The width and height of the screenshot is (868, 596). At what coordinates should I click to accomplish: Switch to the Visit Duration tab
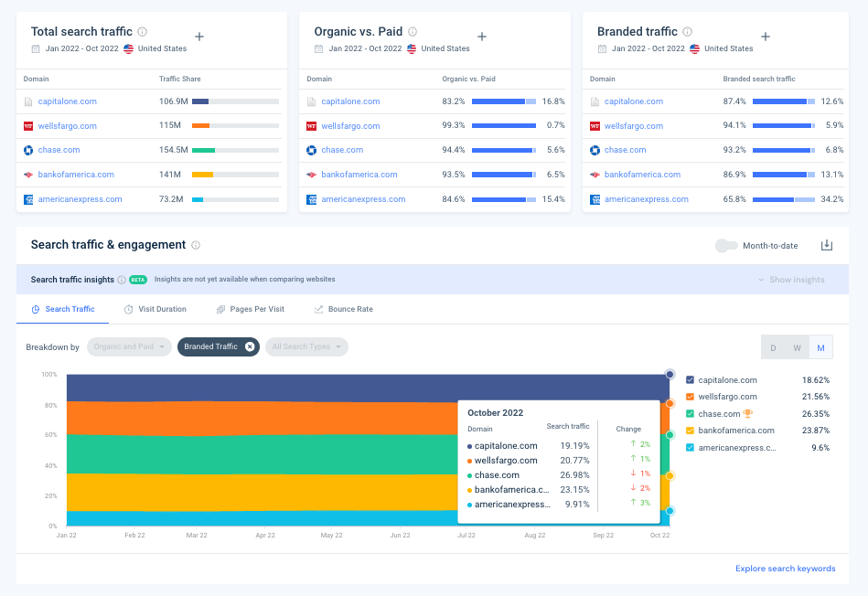(x=155, y=309)
